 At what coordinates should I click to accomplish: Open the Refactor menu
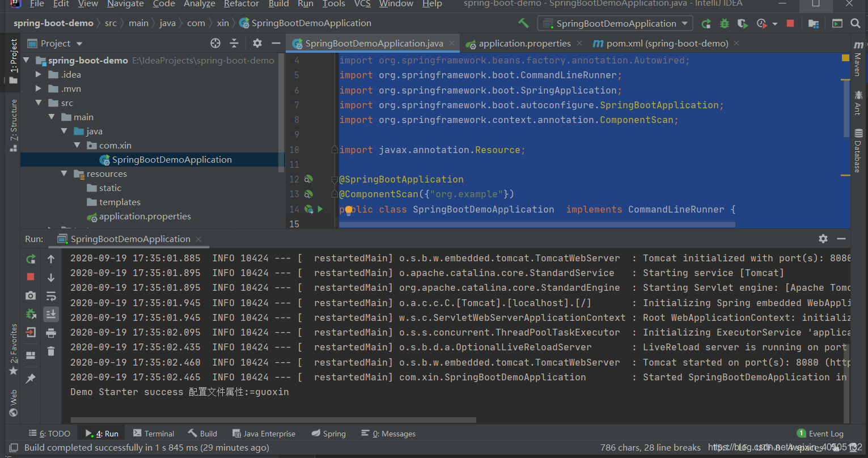coord(241,4)
